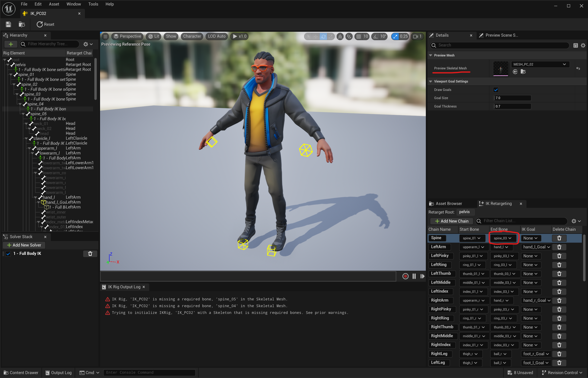Uncheck the Draw Goals checkbox
This screenshot has height=378, width=588.
point(496,90)
